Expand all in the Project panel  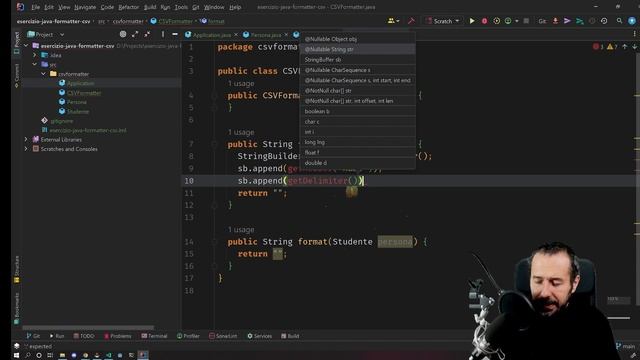pos(135,34)
